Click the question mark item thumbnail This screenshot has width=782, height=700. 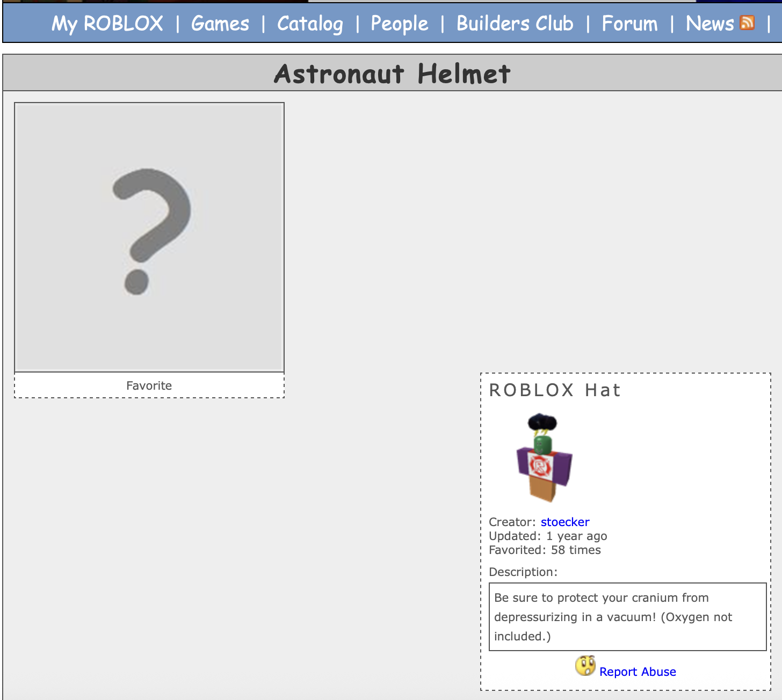pyautogui.click(x=149, y=237)
